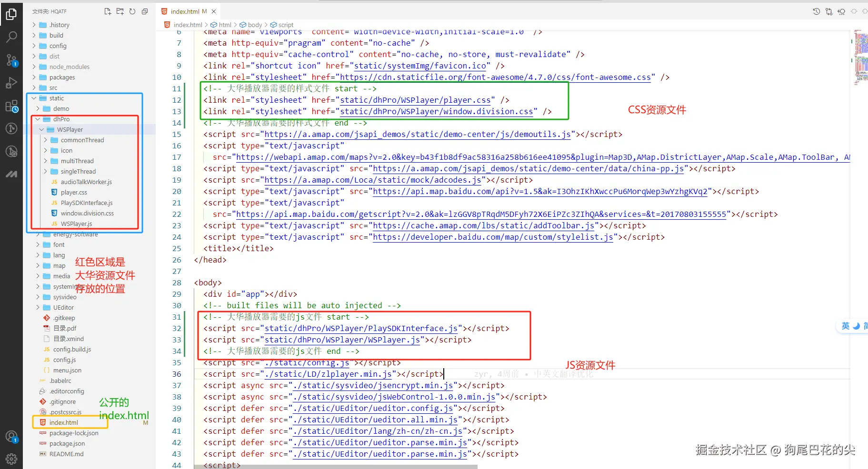Toggle the 英 input method indicator
868x469 pixels.
(845, 326)
